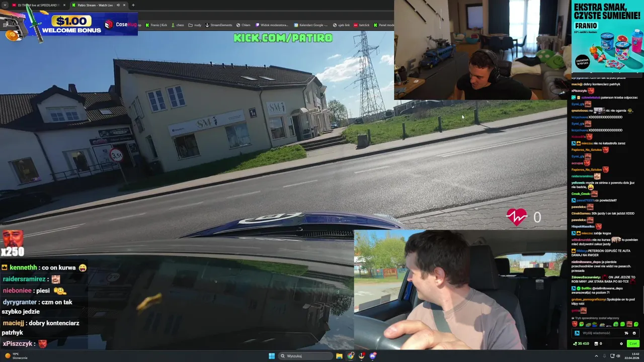Click the KICK.COM/PATIRO overlay text
Screen dimensions: 644x362
283,38
